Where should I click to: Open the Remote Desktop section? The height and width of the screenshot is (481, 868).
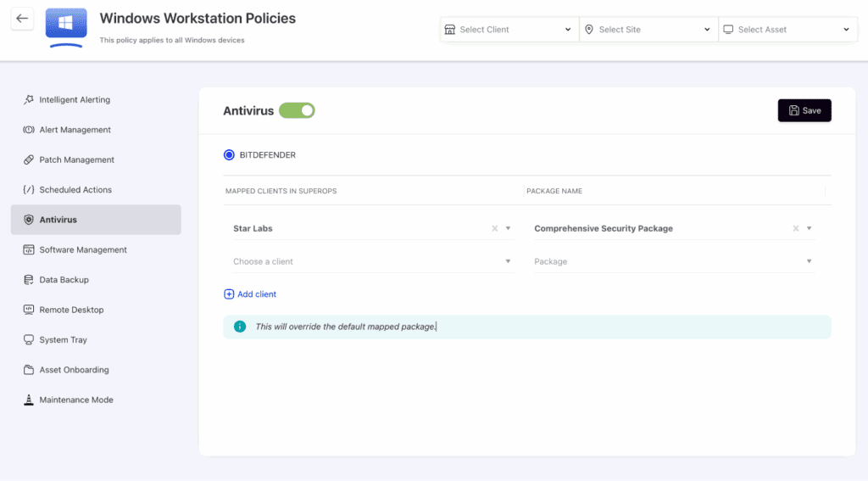pyautogui.click(x=71, y=310)
